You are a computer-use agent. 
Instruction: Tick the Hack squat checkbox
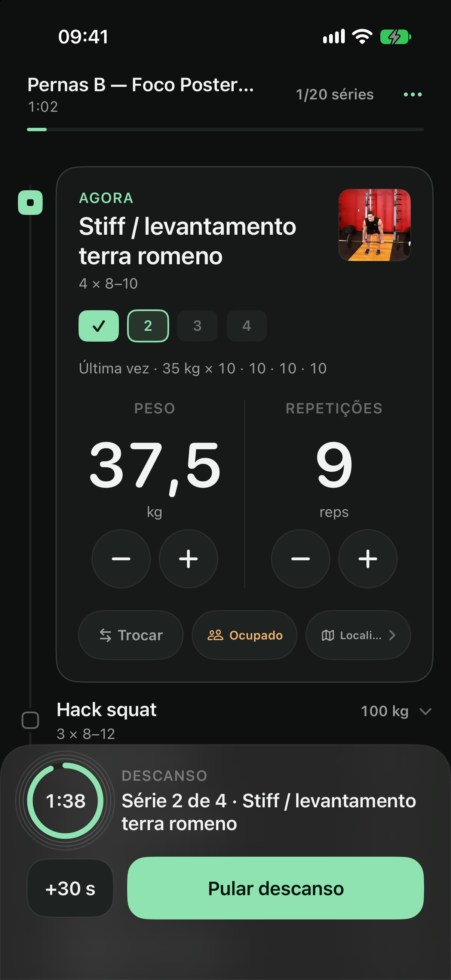[30, 720]
